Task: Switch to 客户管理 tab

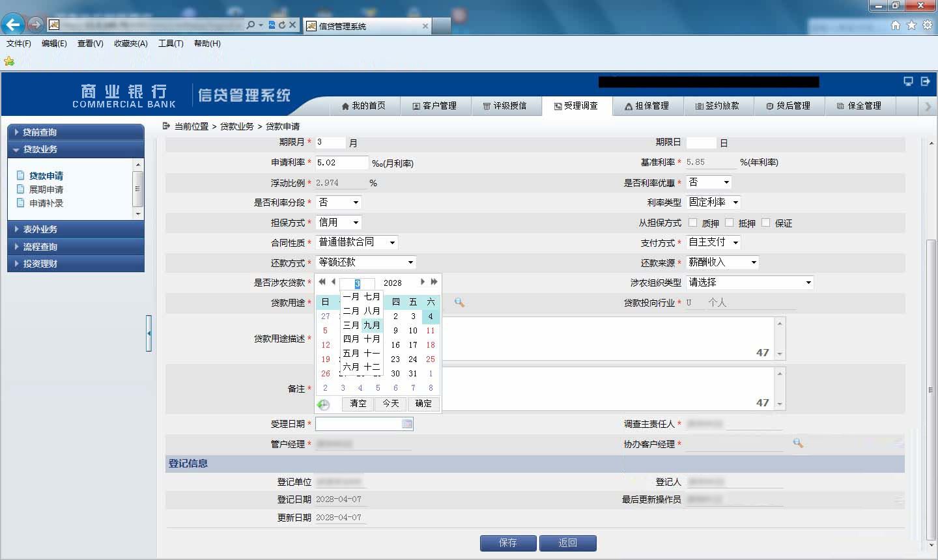Action: pyautogui.click(x=434, y=105)
